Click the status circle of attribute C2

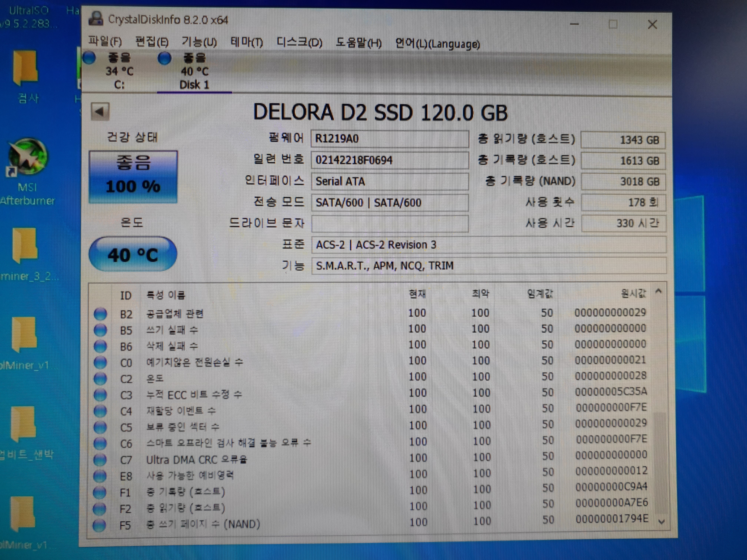coord(100,378)
